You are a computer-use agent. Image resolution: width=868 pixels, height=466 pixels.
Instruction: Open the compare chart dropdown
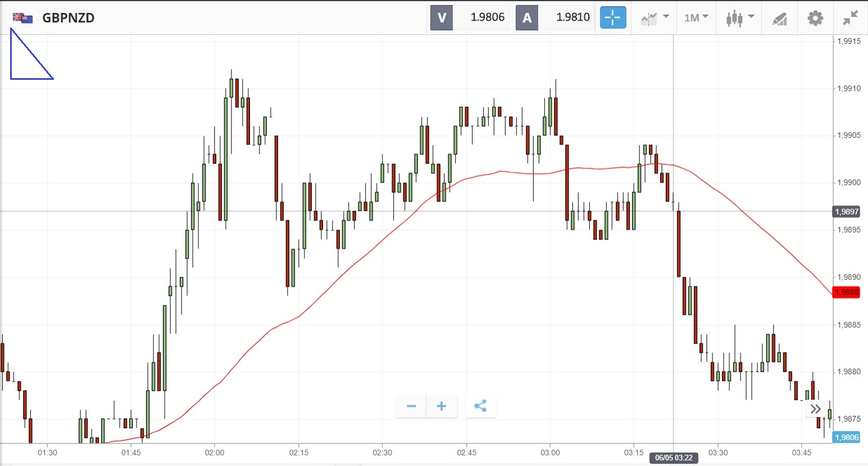[x=655, y=17]
